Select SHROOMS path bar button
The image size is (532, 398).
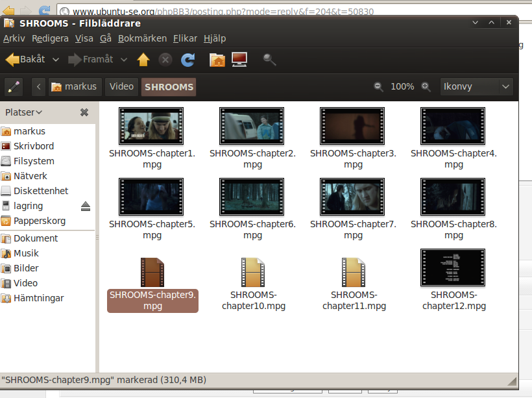[169, 87]
